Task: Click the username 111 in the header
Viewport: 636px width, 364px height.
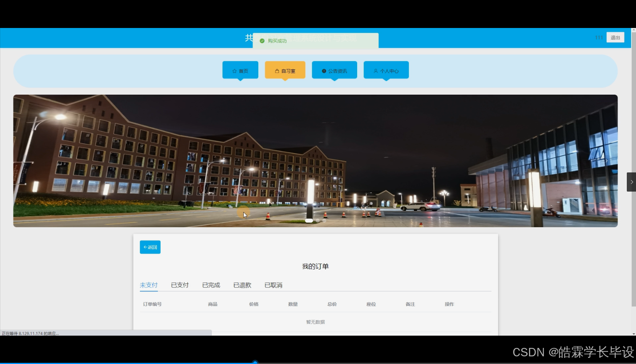Action: (599, 38)
